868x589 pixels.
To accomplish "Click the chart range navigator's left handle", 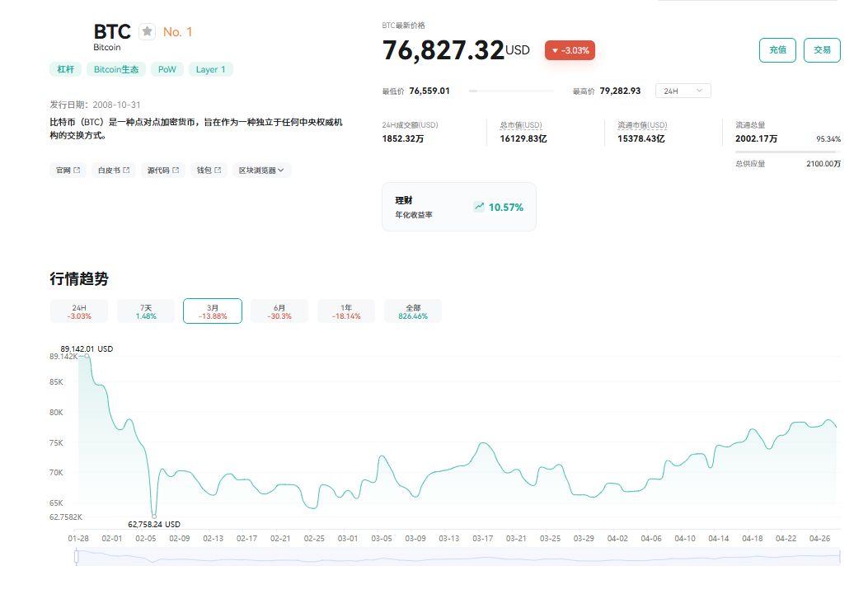I will 77,557.
